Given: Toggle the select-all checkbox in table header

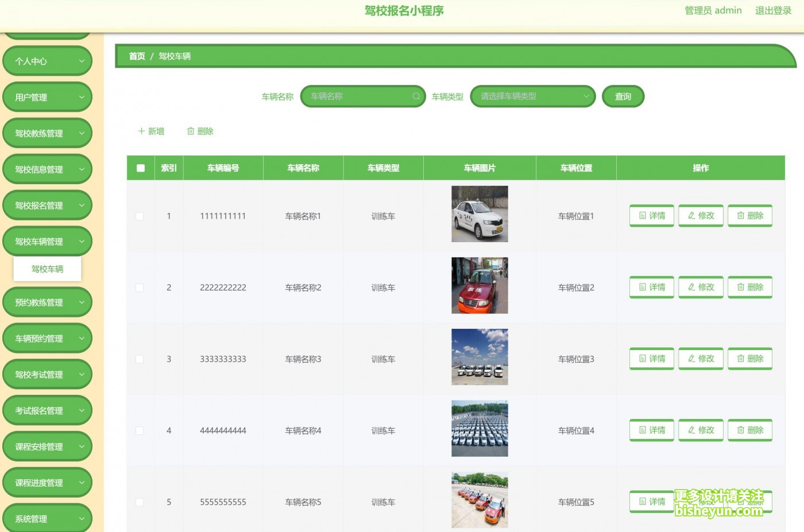Looking at the screenshot, I should pyautogui.click(x=141, y=168).
